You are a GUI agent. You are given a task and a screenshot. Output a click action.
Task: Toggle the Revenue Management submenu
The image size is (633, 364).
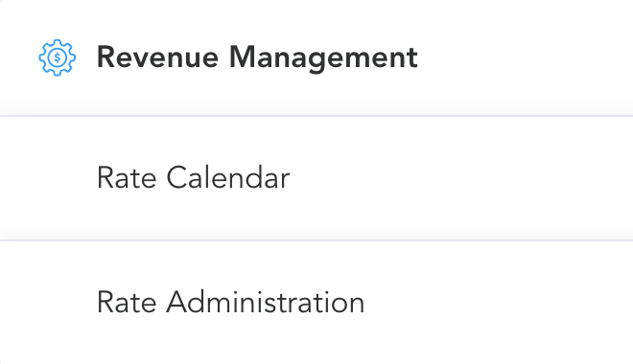[316, 57]
